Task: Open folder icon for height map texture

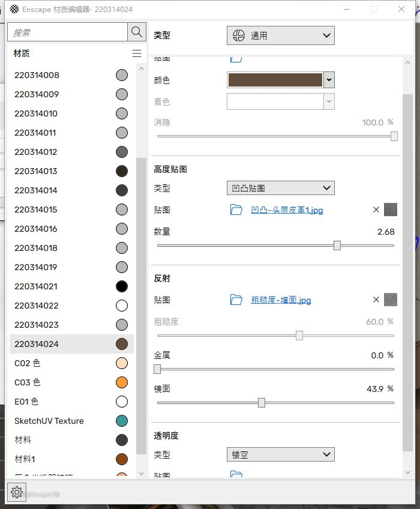Action: (x=236, y=209)
